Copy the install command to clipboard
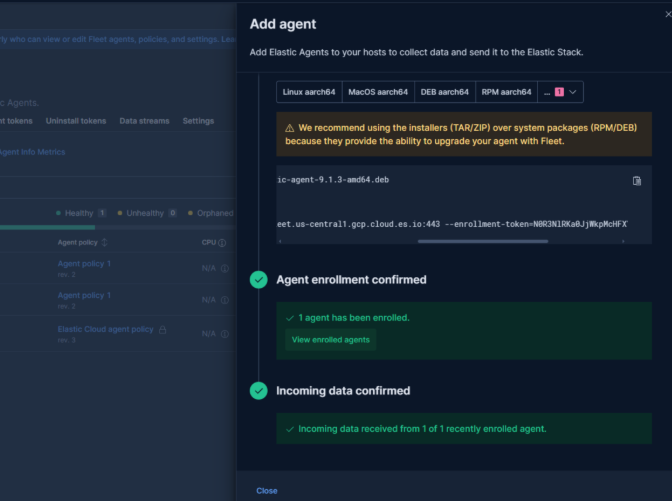The height and width of the screenshot is (501, 672). (637, 181)
